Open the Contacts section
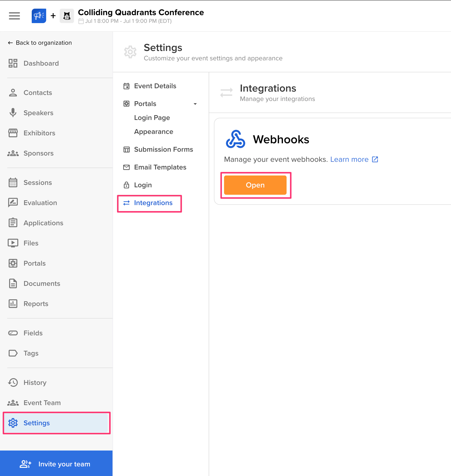The image size is (451, 476). (38, 93)
